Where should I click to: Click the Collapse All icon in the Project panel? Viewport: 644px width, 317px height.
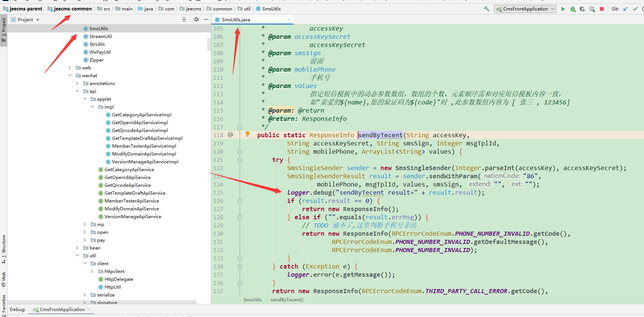(x=184, y=19)
